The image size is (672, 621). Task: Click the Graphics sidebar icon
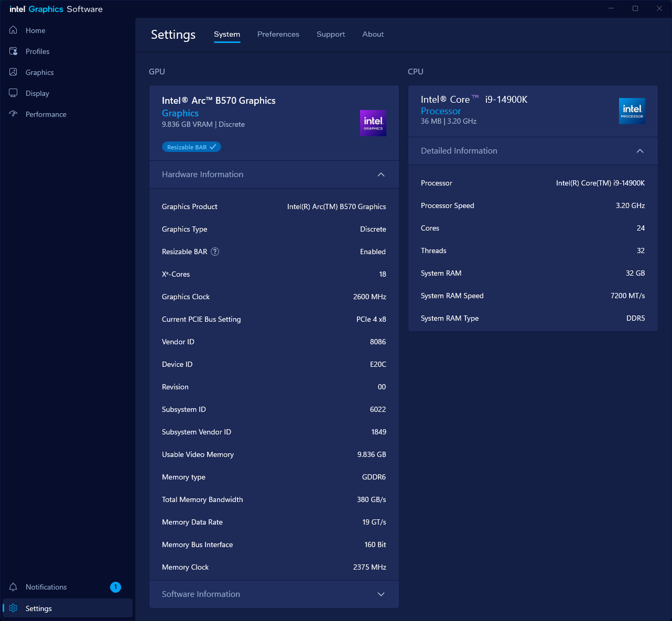(13, 72)
